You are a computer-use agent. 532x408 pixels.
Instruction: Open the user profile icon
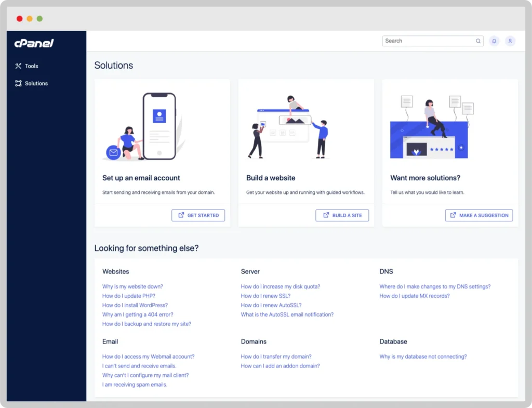[510, 41]
